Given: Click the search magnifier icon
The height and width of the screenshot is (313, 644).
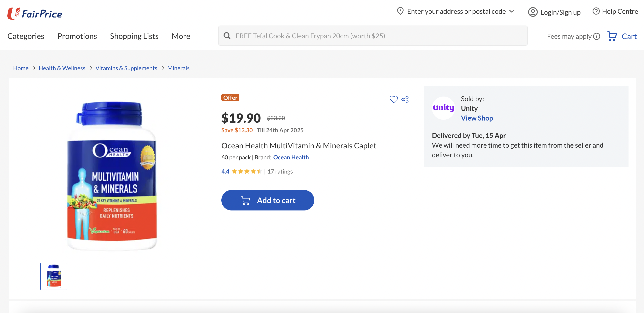Looking at the screenshot, I should point(227,36).
